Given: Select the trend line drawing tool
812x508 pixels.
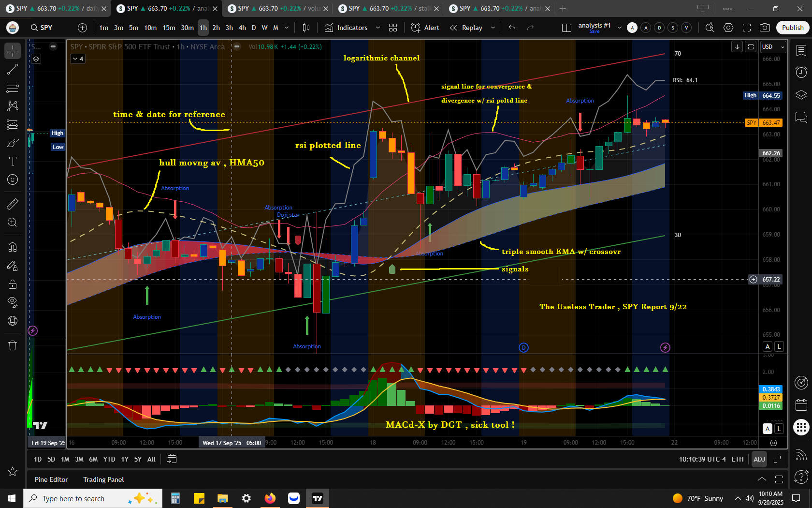Looking at the screenshot, I should click(13, 69).
